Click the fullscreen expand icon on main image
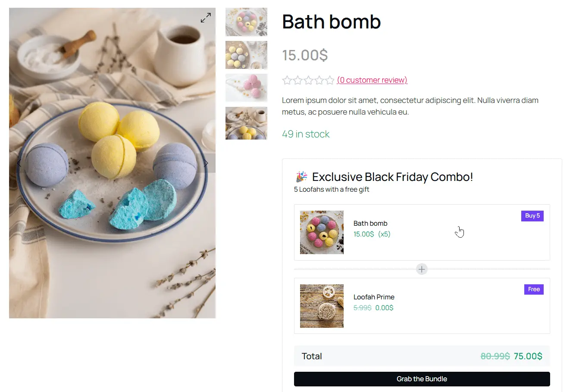 click(206, 17)
